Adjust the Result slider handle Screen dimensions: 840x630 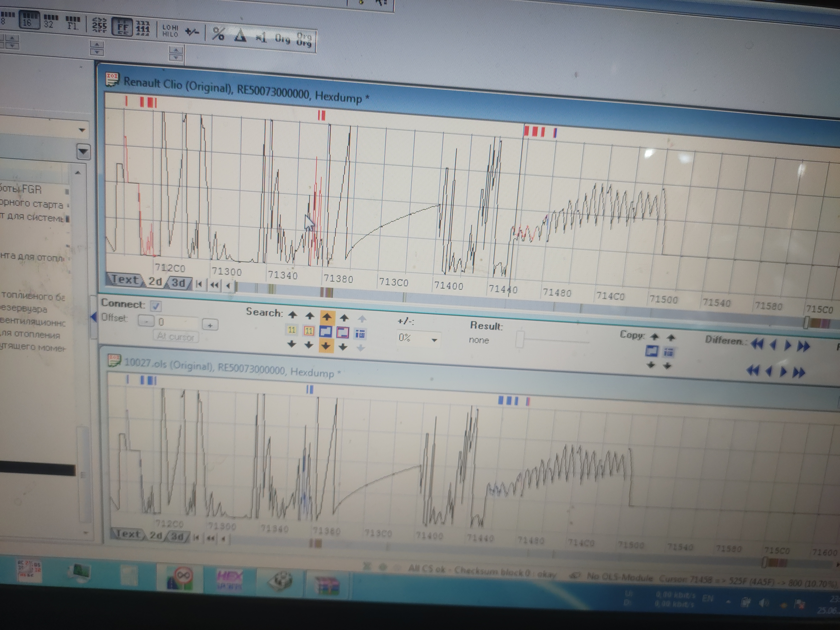tap(520, 339)
